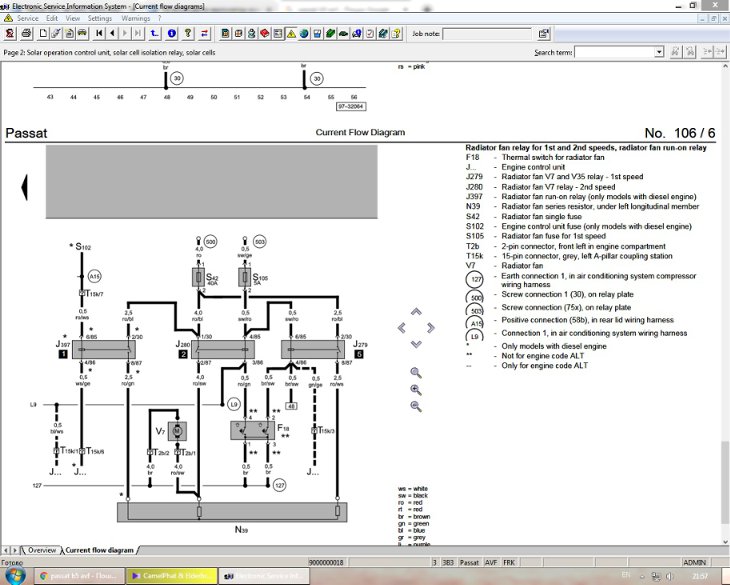730x585 pixels.
Task: Click the red-blue swap arrows icon
Action: (204, 34)
